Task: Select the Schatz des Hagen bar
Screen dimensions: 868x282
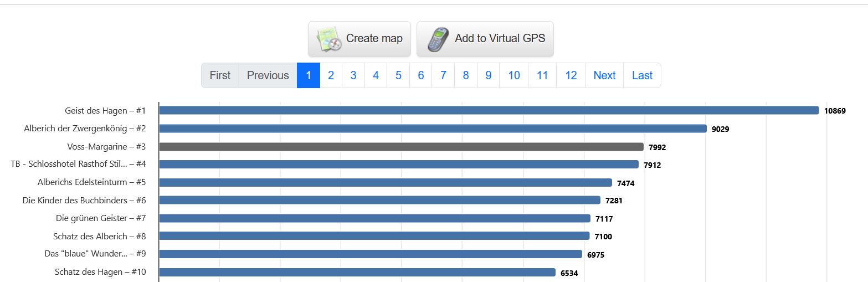Action: [357, 273]
